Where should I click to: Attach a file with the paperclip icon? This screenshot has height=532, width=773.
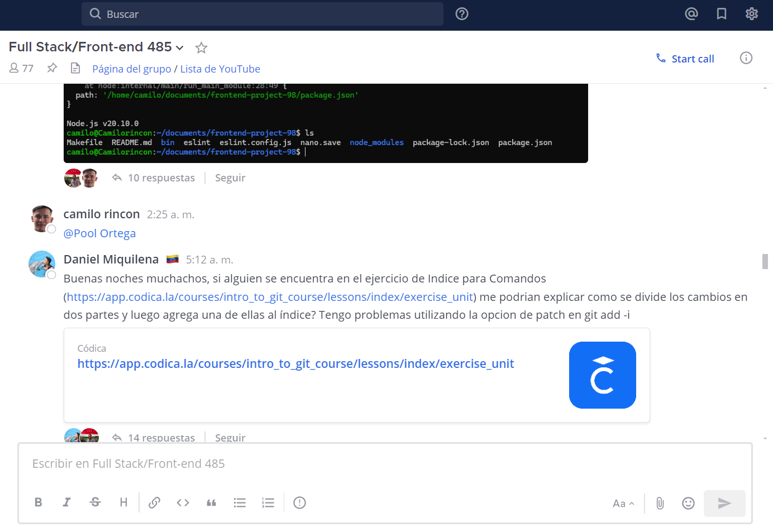click(x=660, y=503)
